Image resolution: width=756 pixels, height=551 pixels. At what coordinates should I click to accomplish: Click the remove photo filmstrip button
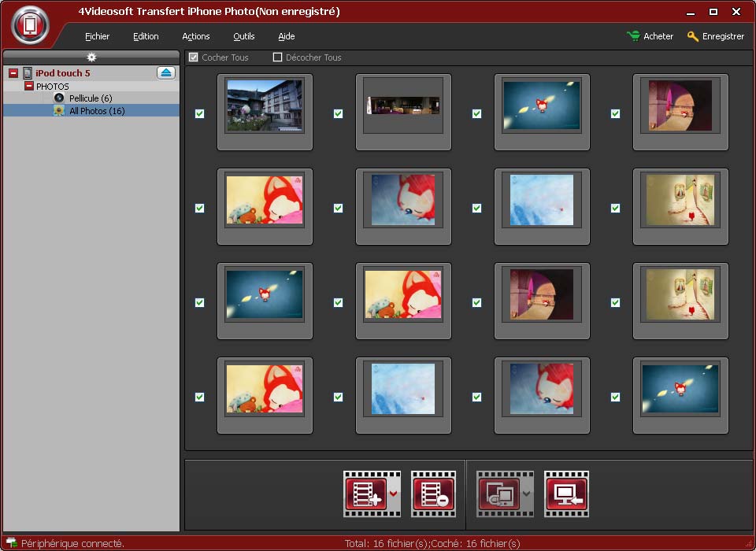pos(433,494)
